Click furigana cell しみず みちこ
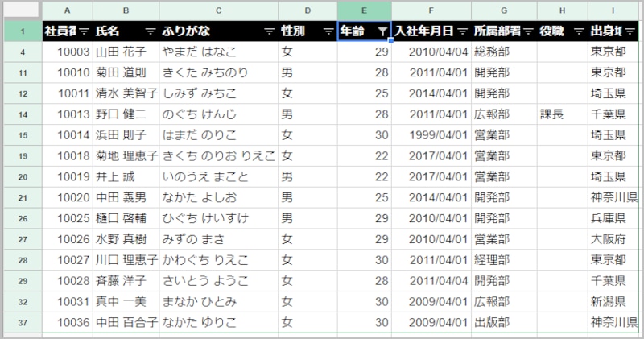Screen dimensions: 644x339 218,93
